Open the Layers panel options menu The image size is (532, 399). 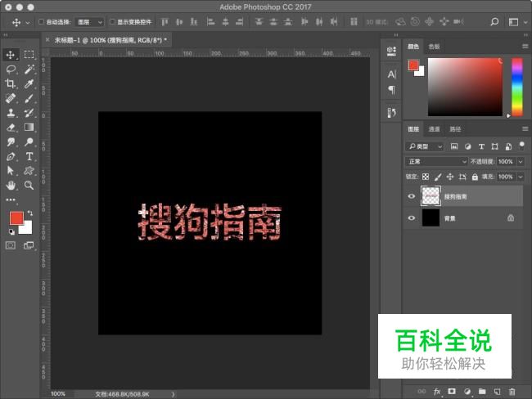525,128
